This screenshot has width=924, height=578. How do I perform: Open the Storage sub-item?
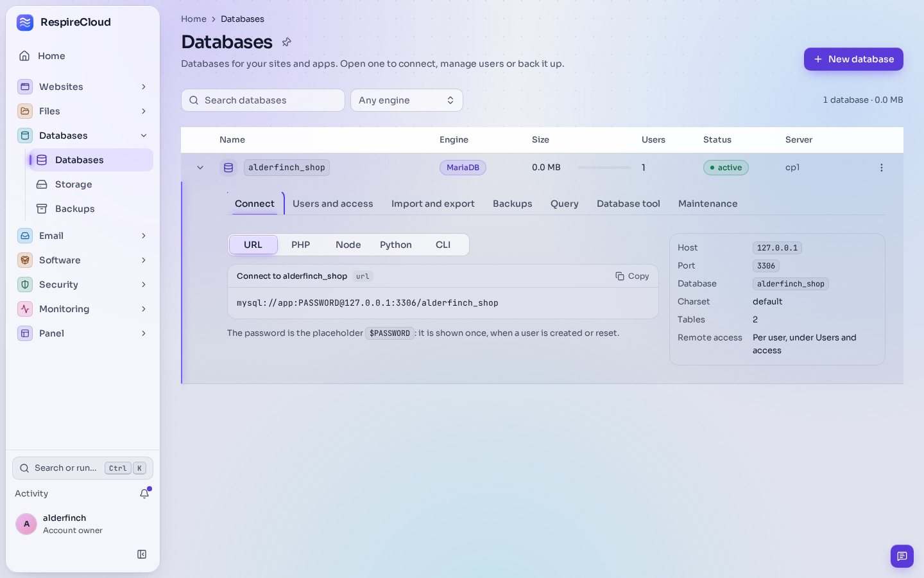90,184
